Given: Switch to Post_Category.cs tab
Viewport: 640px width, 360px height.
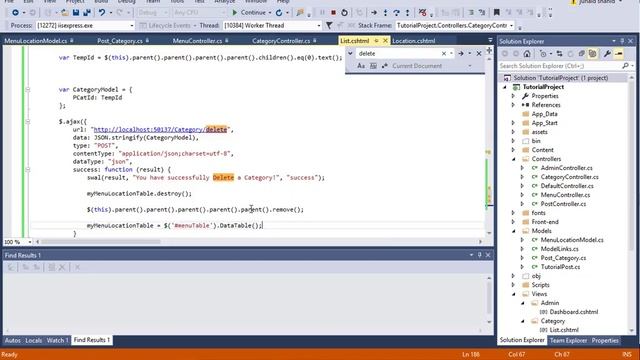Looking at the screenshot, I should coord(120,41).
